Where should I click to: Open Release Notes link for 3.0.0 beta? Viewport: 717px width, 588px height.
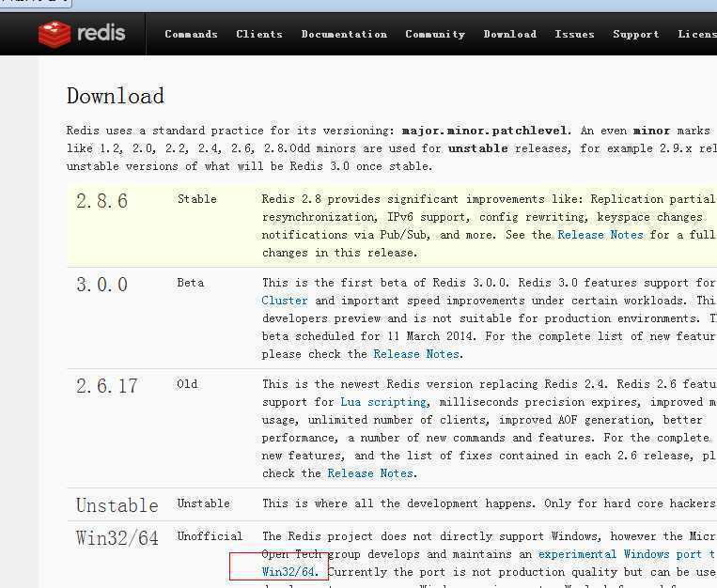pyautogui.click(x=416, y=354)
